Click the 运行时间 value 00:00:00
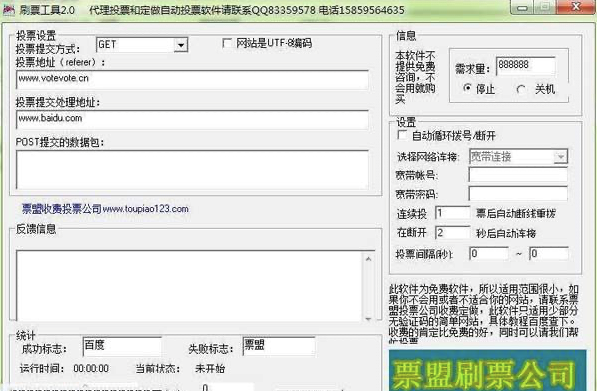This screenshot has height=391, width=597. (x=91, y=369)
